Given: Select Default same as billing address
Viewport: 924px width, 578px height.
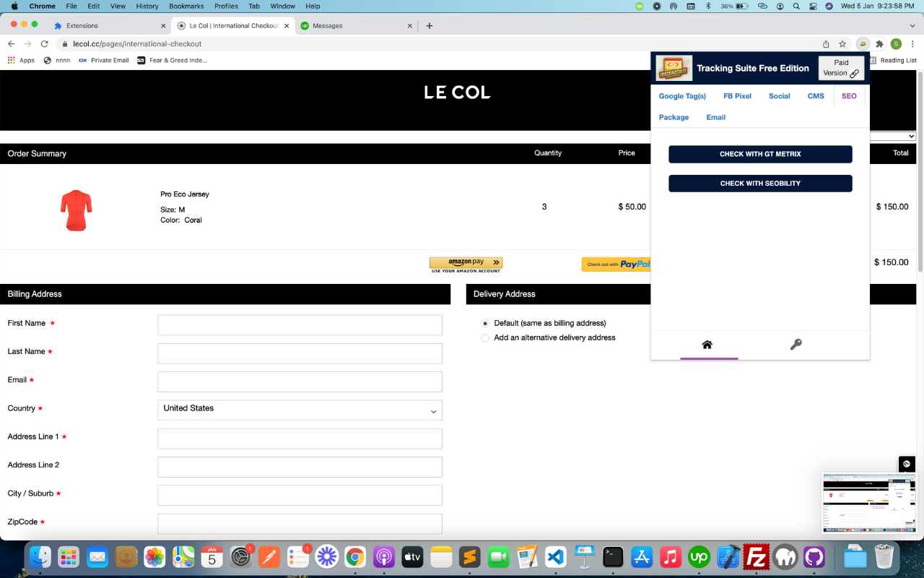Looking at the screenshot, I should [485, 324].
